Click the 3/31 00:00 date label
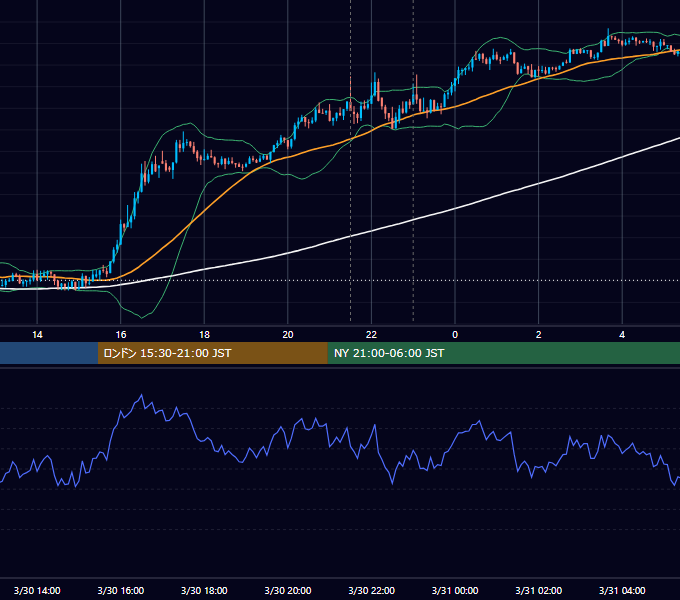Viewport: 680px width, 600px height. coord(455,590)
